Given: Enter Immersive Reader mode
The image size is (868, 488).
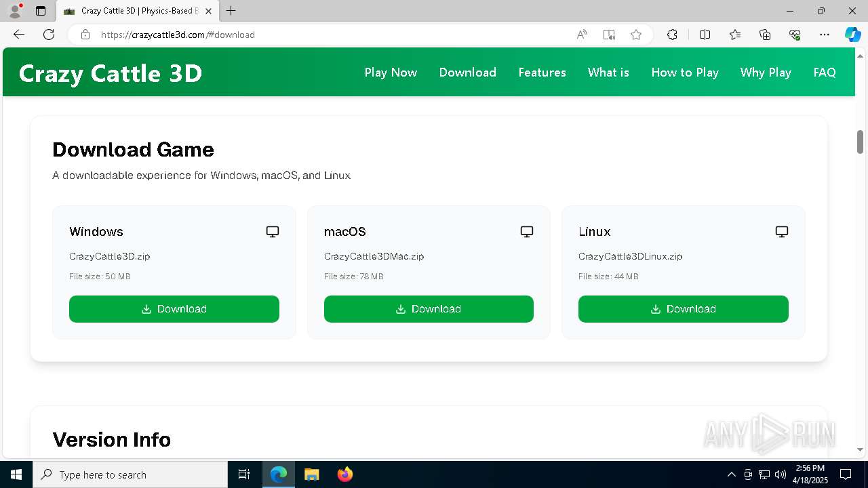Looking at the screenshot, I should pos(609,35).
